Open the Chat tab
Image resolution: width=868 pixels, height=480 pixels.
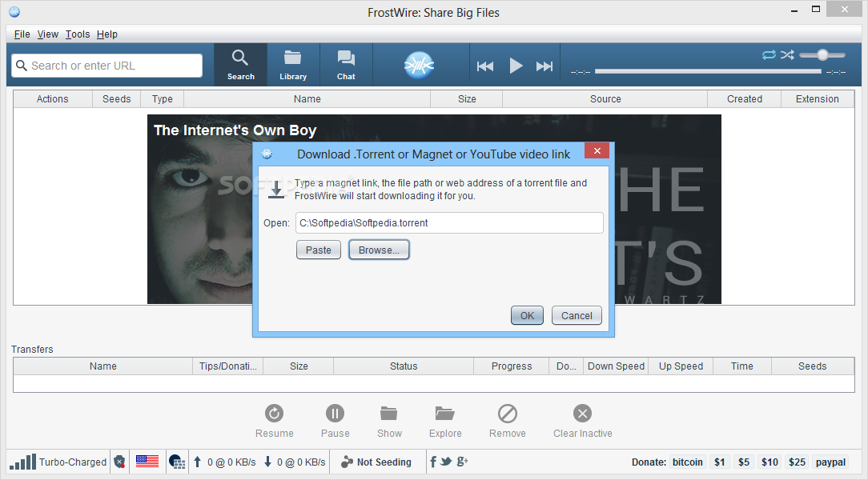point(346,65)
